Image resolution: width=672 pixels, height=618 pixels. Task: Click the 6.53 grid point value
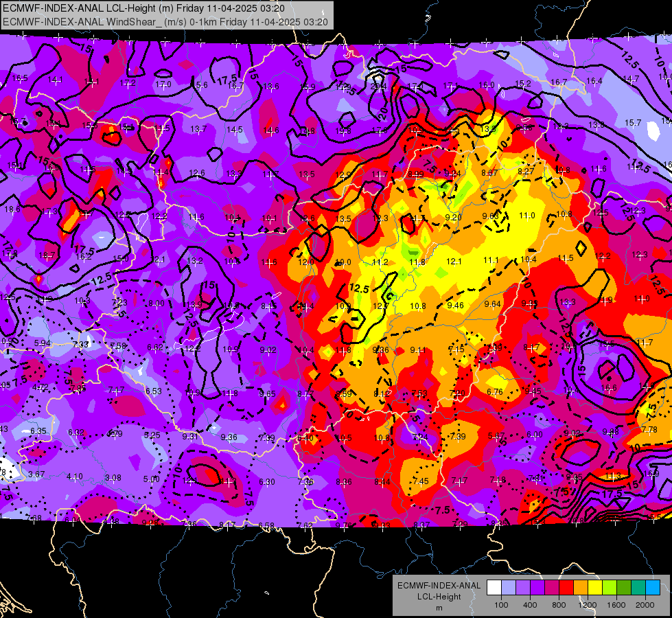(154, 391)
